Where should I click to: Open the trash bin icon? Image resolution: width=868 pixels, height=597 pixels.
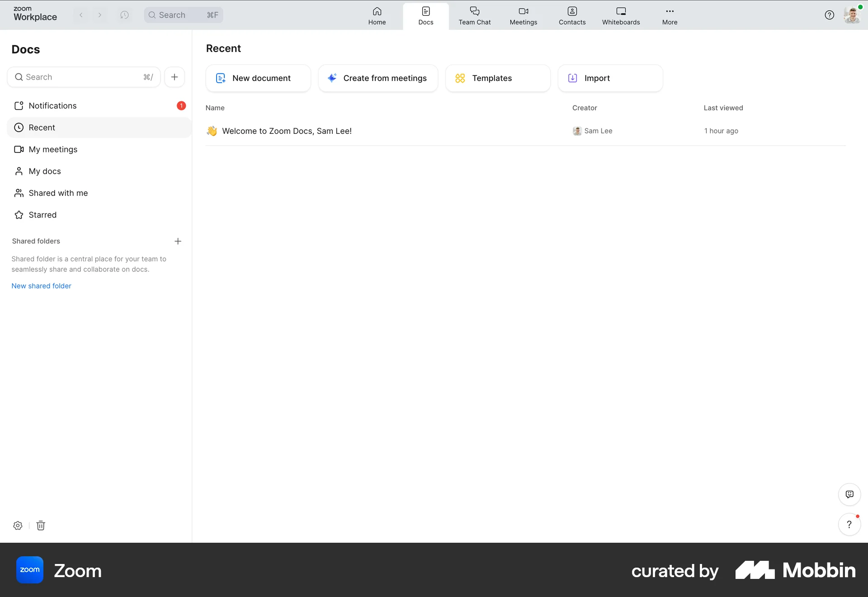point(41,526)
